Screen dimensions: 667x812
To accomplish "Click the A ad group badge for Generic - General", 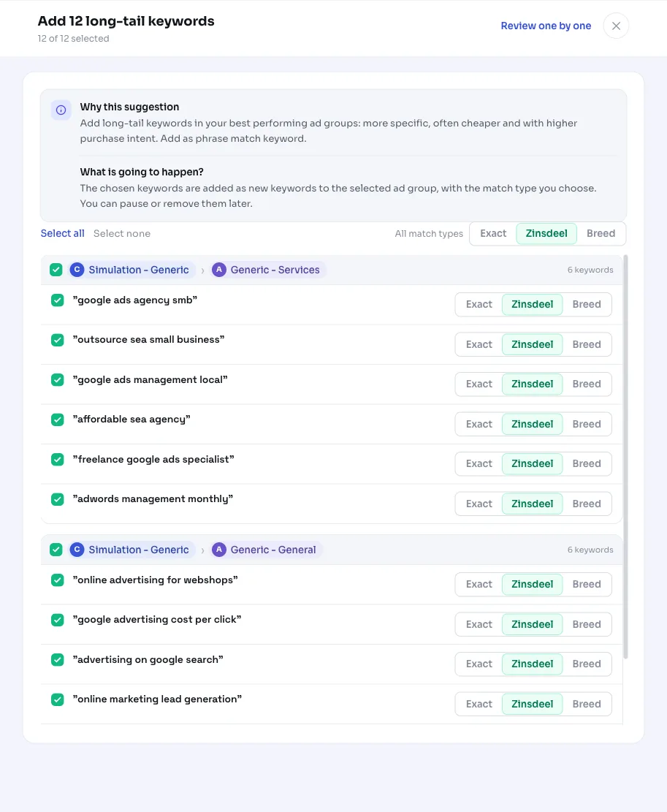I will click(x=219, y=550).
